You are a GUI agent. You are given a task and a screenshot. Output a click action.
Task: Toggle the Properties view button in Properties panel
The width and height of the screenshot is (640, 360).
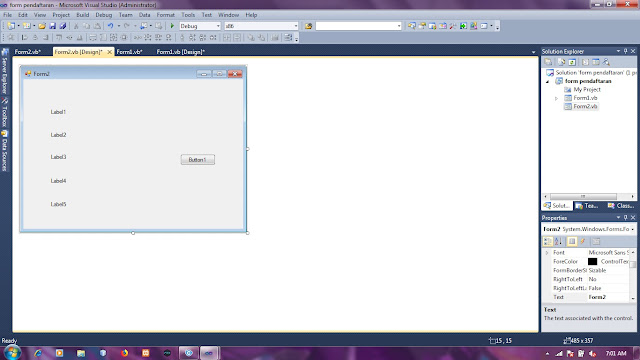tap(572, 241)
